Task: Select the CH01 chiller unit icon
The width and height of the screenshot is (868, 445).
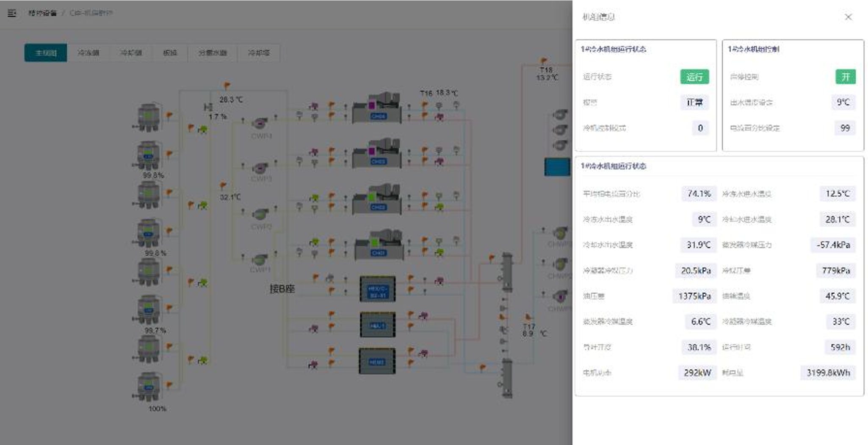Action: [x=378, y=246]
